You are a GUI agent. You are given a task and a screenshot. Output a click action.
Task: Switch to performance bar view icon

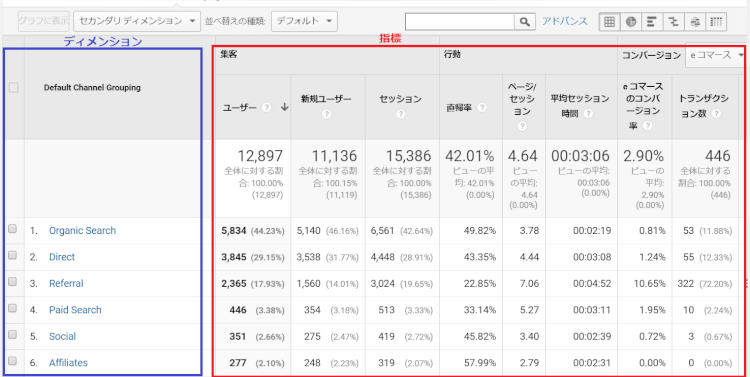point(651,22)
